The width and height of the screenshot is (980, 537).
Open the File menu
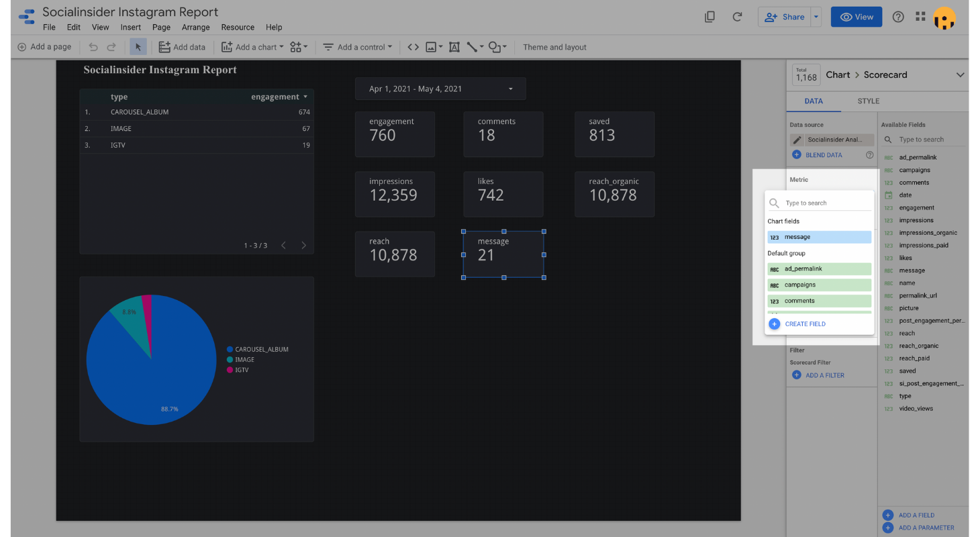[x=49, y=28]
